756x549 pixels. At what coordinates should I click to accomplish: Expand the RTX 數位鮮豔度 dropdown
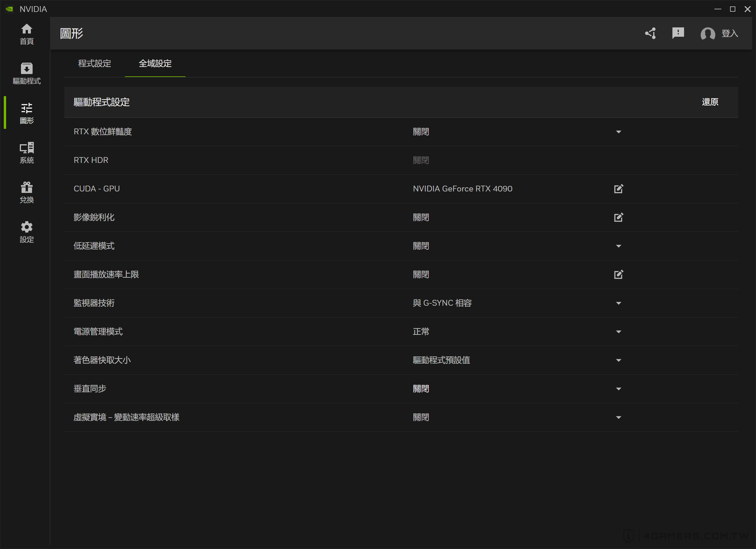coord(618,132)
